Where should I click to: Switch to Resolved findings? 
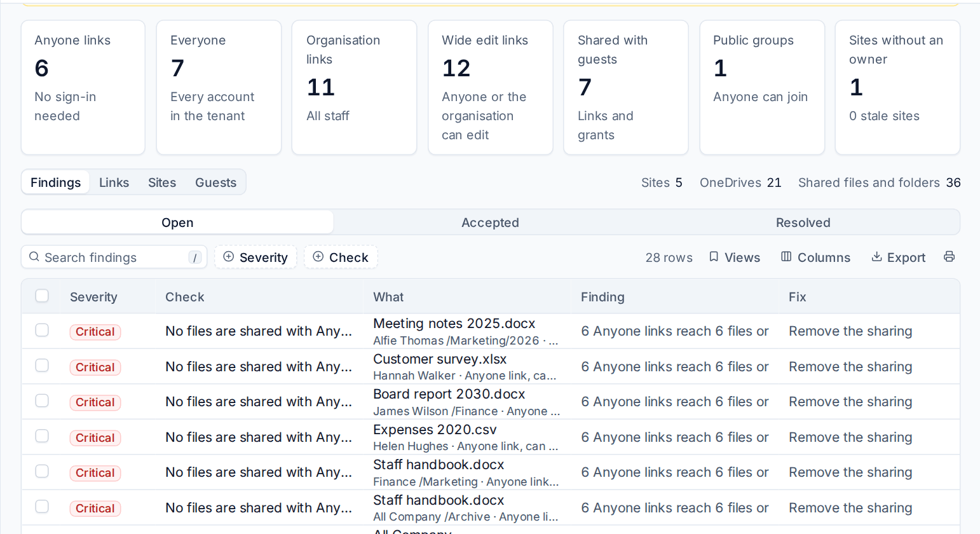[x=803, y=222]
